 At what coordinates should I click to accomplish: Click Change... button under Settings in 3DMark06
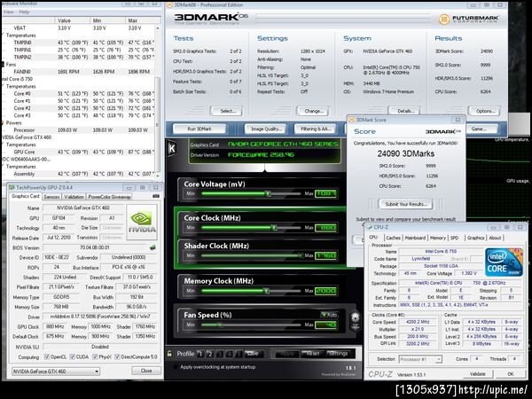[314, 111]
